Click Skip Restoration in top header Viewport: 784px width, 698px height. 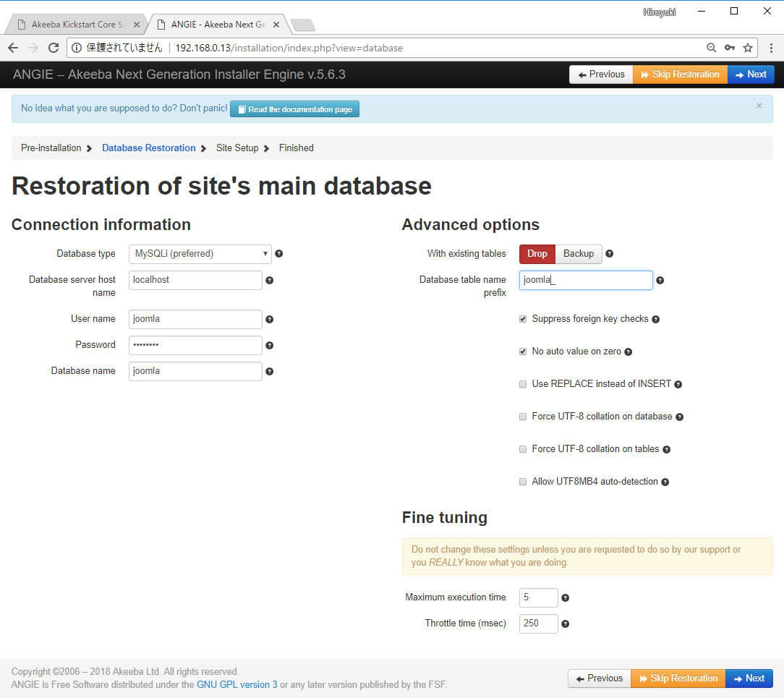680,75
